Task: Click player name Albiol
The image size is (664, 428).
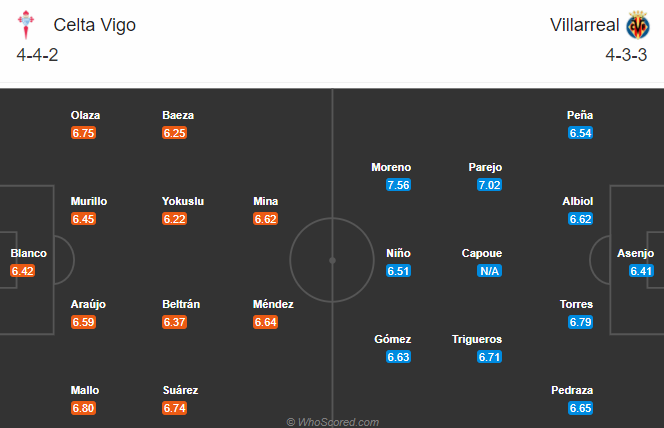Action: click(x=578, y=201)
